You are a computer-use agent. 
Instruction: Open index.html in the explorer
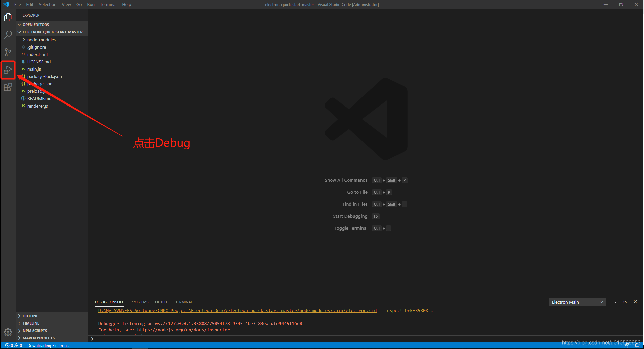(x=52, y=54)
